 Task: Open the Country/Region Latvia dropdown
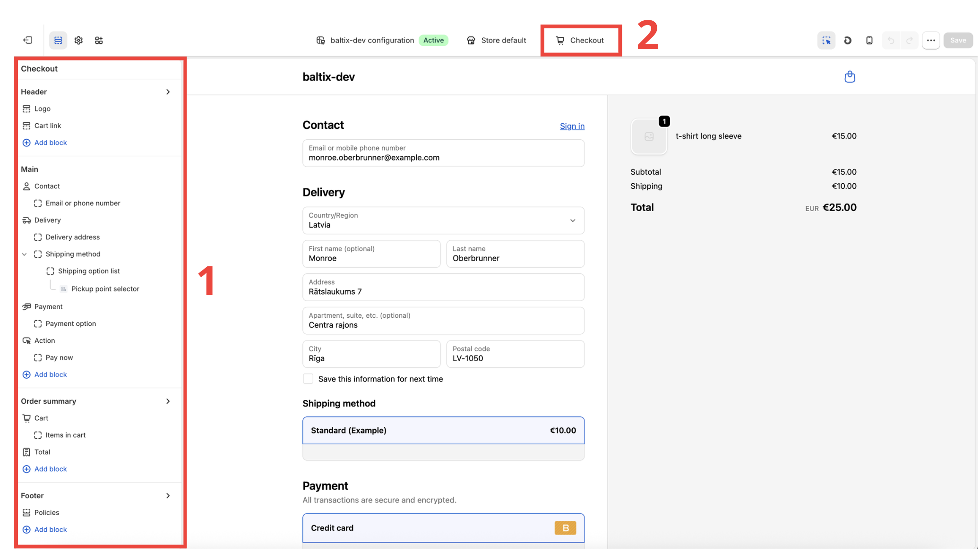pos(443,221)
